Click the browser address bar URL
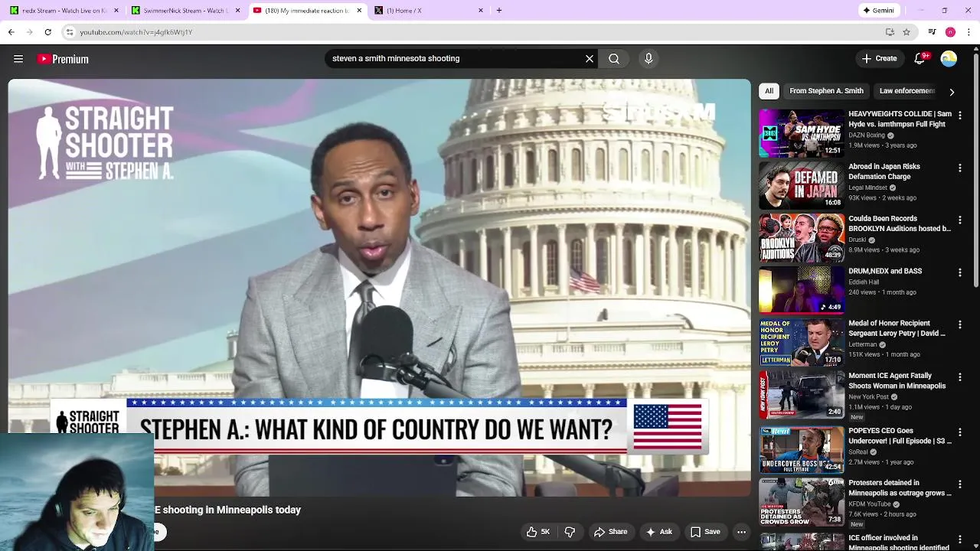The height and width of the screenshot is (551, 980). [136, 32]
